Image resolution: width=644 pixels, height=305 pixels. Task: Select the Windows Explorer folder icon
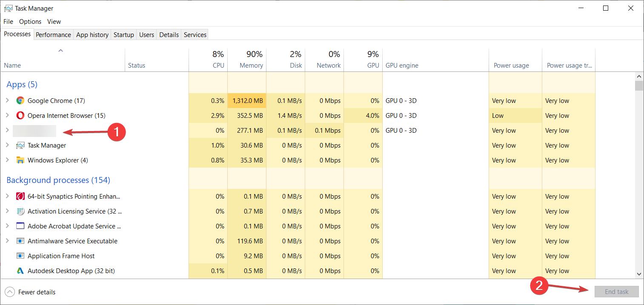pos(20,160)
